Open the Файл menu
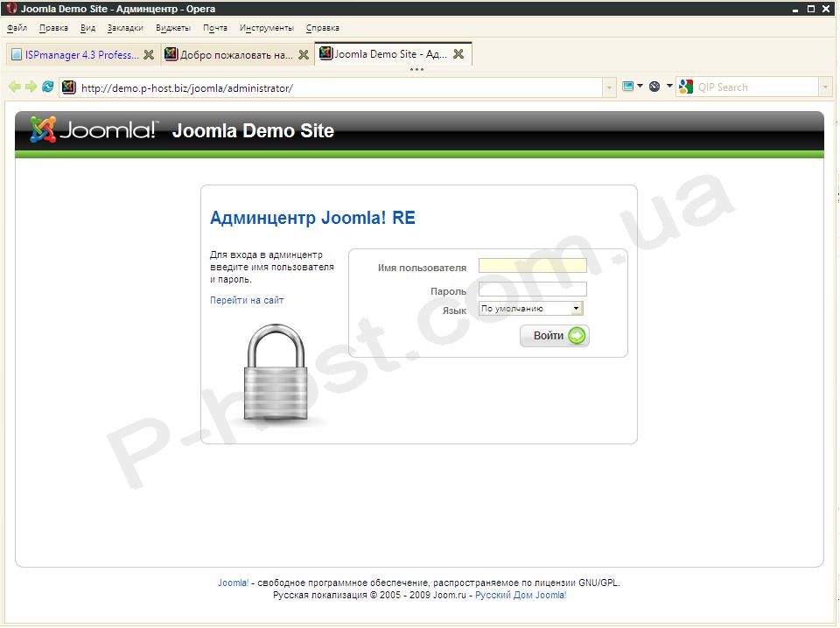The width and height of the screenshot is (840, 628). 17,28
